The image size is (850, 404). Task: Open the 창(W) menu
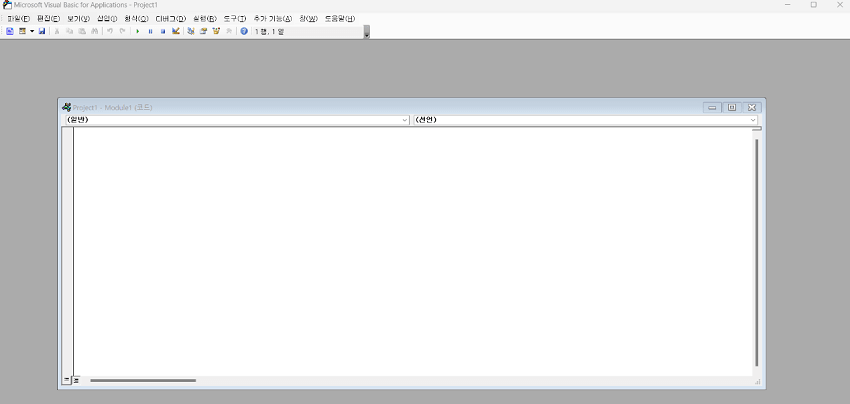point(308,18)
